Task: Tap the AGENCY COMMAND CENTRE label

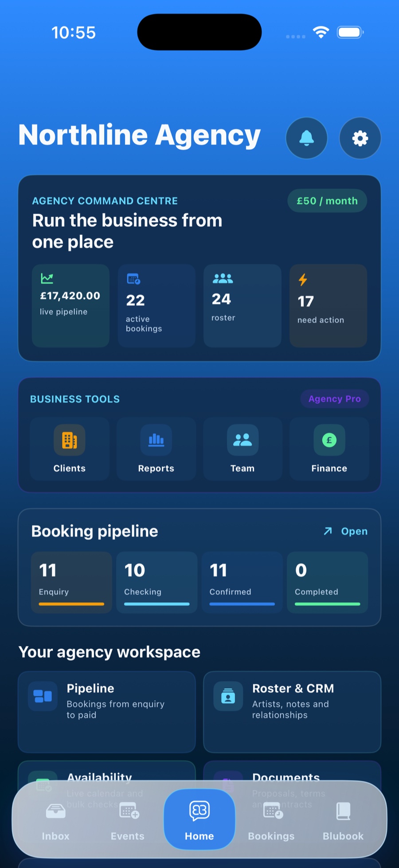Action: point(105,201)
